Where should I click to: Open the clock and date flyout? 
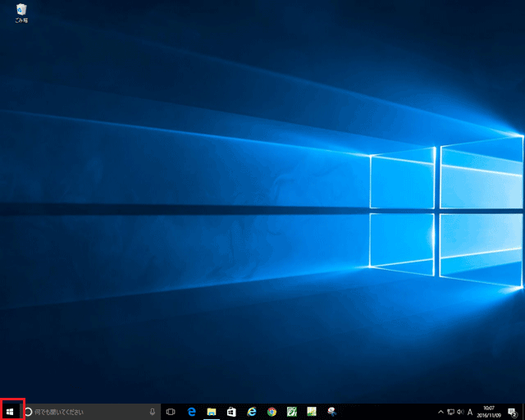(x=489, y=412)
